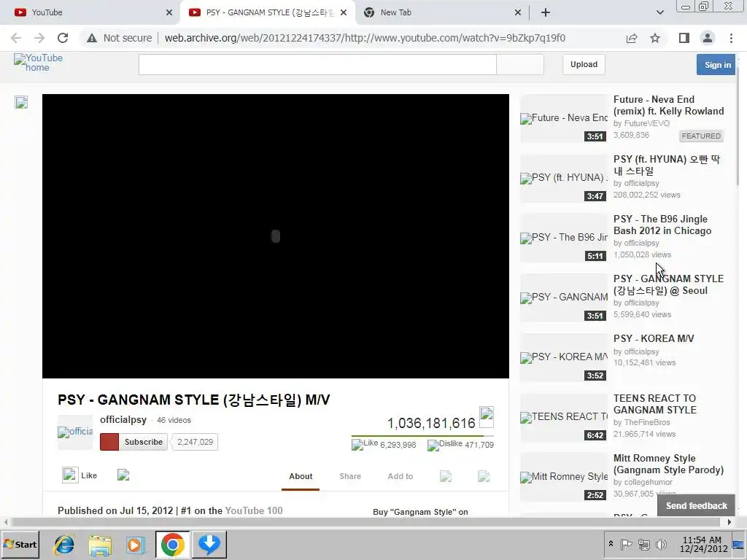Image resolution: width=747 pixels, height=560 pixels.
Task: Click the black video player area
Action: tap(275, 236)
